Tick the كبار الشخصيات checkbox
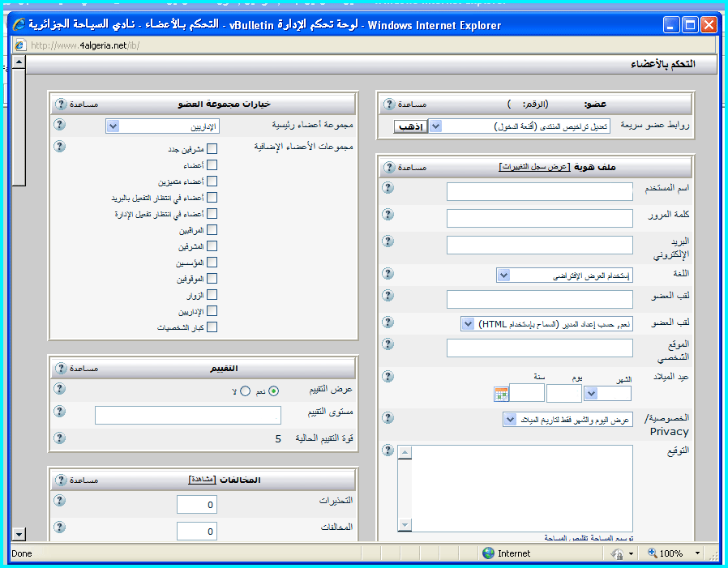Image resolution: width=728 pixels, height=568 pixels. coord(212,327)
